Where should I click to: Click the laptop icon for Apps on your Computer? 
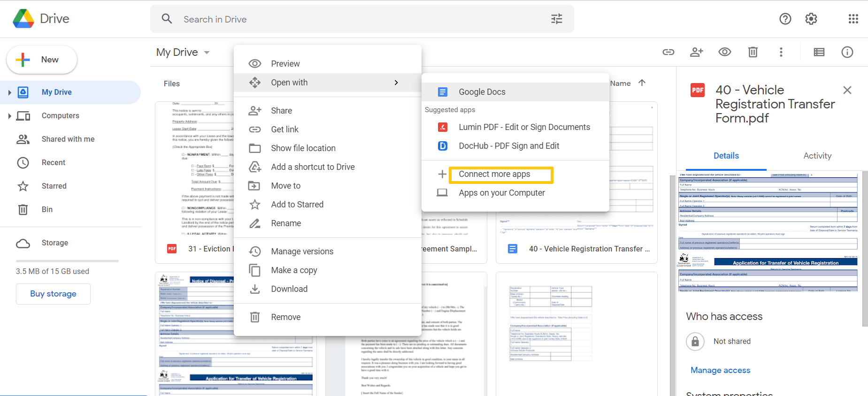[x=442, y=193]
